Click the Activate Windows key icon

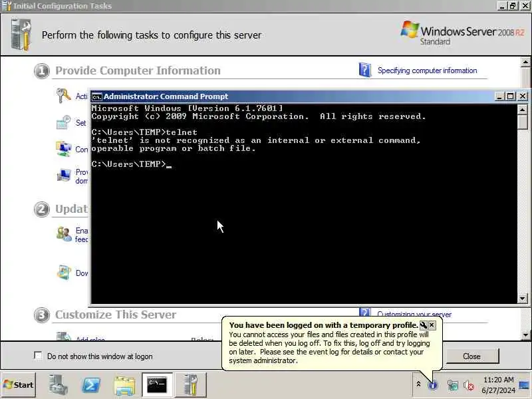point(63,96)
